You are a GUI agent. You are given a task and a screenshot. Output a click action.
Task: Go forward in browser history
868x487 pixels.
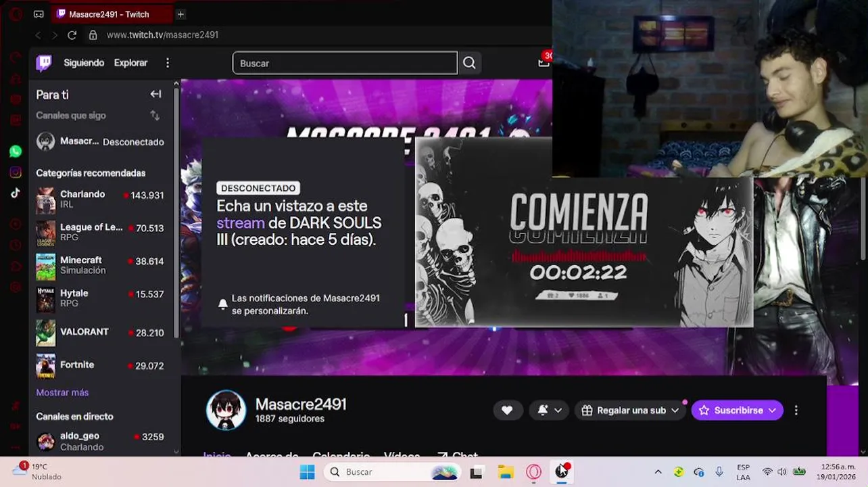click(x=55, y=35)
